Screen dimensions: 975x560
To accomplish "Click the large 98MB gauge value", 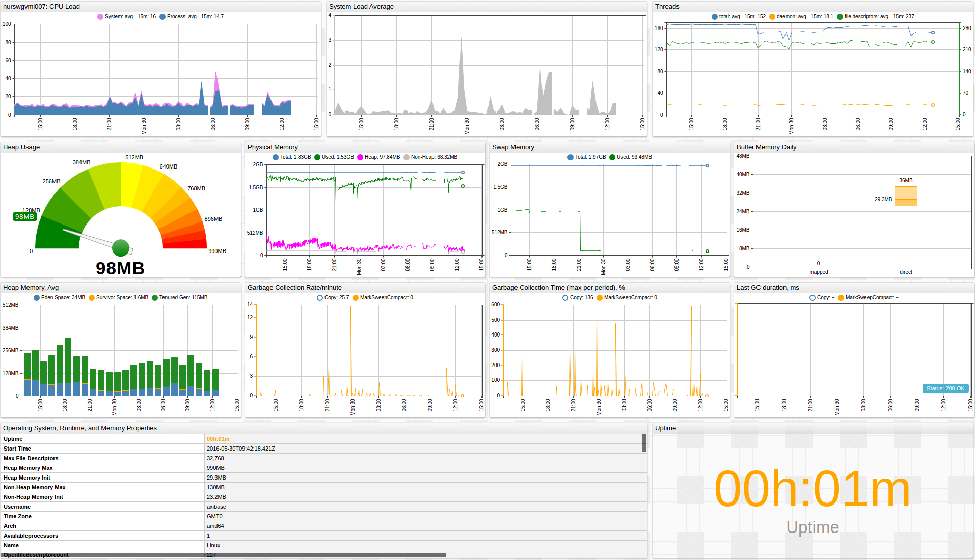I will coord(120,268).
